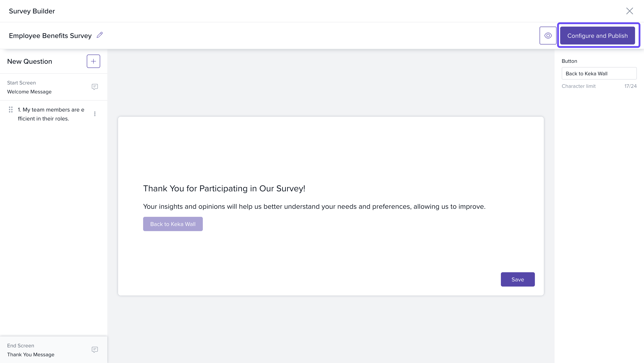Image resolution: width=644 pixels, height=363 pixels.
Task: Close the Survey Builder window
Action: 629,11
